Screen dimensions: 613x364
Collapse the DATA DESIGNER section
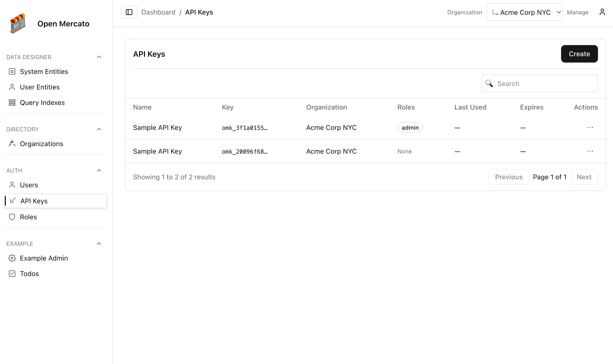point(99,57)
